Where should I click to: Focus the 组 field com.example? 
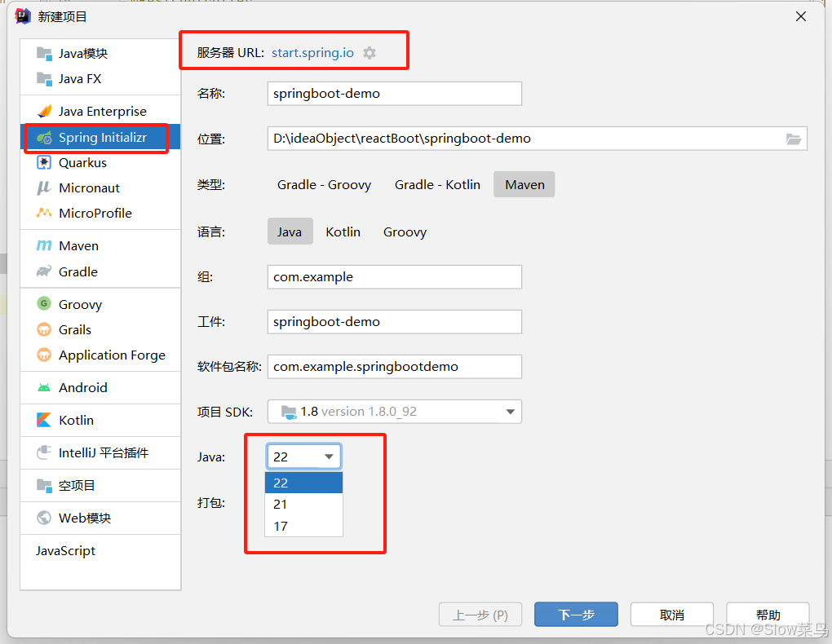click(394, 277)
